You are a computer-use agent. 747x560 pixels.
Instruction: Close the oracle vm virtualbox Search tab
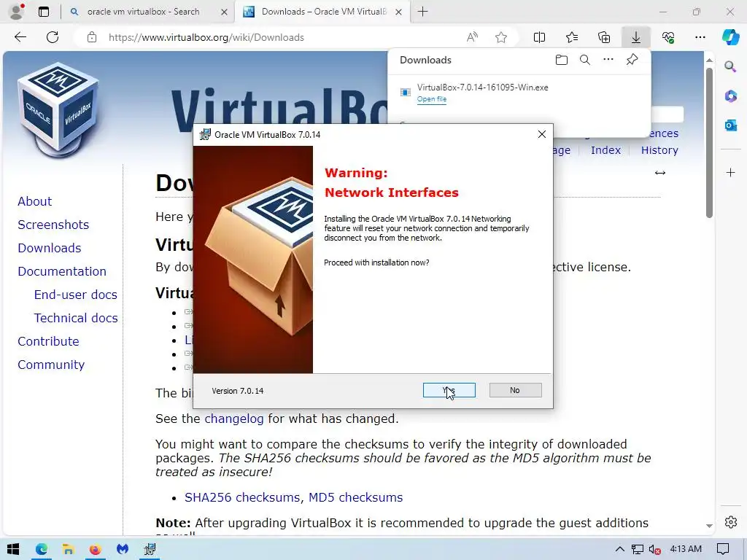[x=224, y=12]
